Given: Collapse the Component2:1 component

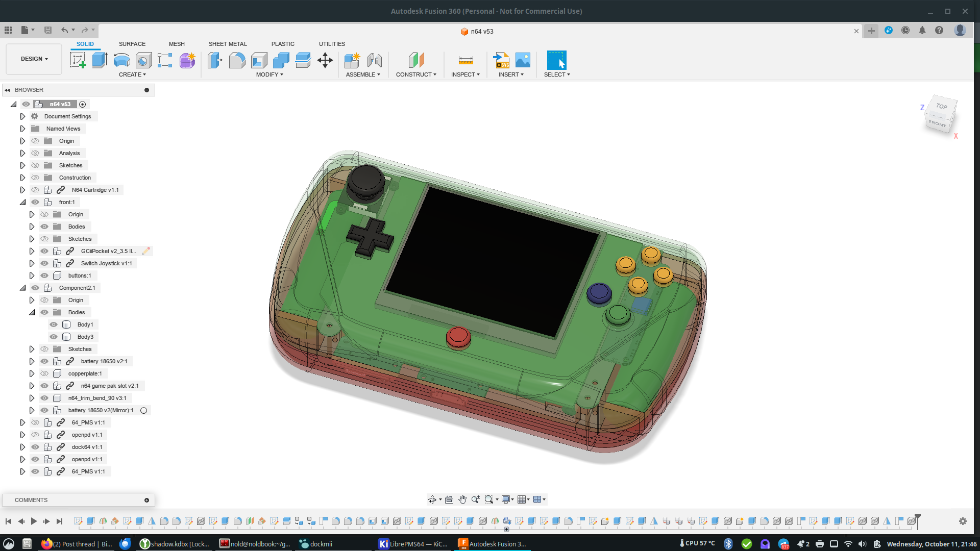Looking at the screenshot, I should [22, 288].
